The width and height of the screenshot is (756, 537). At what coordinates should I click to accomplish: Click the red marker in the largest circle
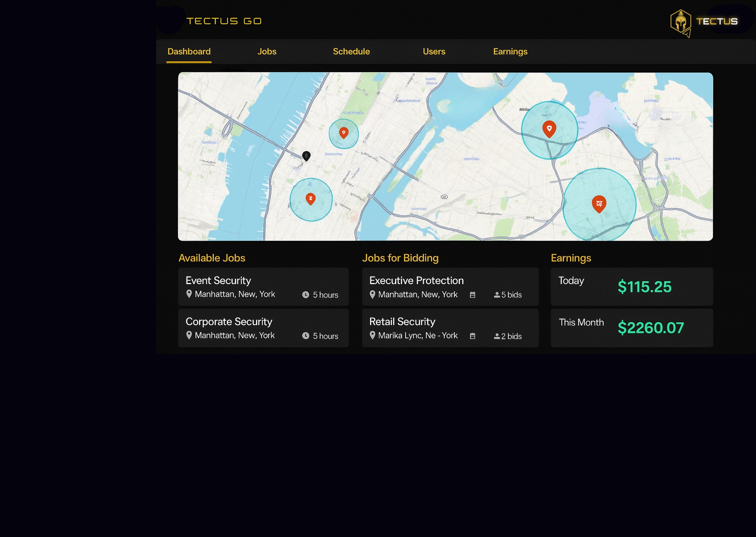tap(599, 203)
